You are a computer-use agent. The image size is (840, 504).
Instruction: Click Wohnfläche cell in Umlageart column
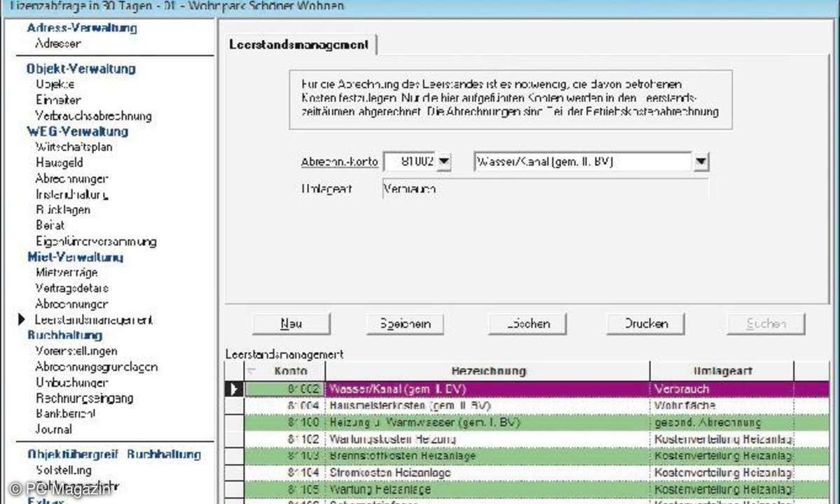pyautogui.click(x=722, y=405)
